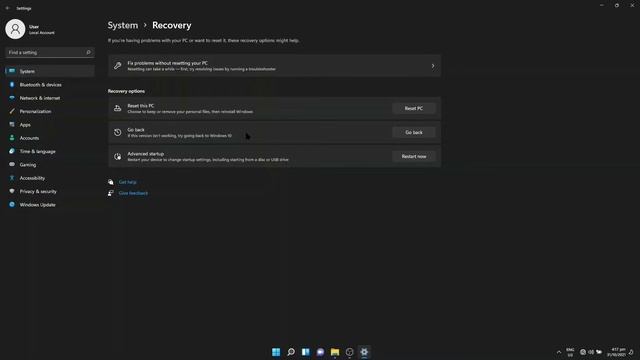Screen dimensions: 640x360
Task: Open Gaming settings
Action: click(x=49, y=164)
